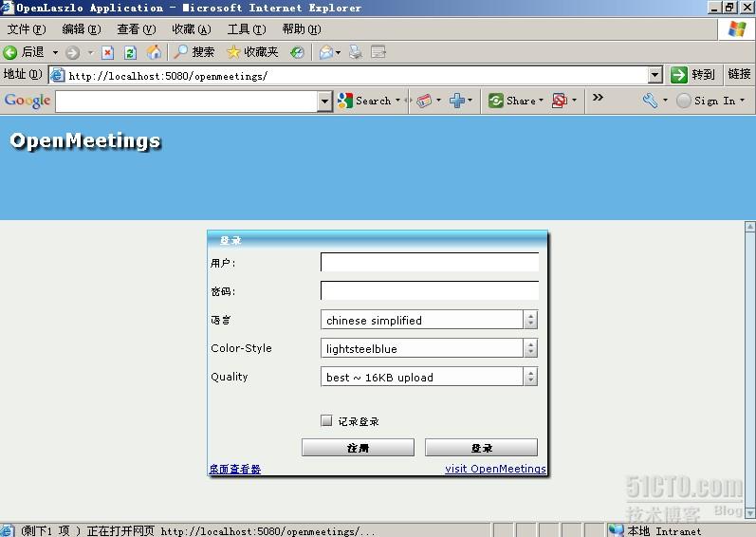Click the page scrollbar down arrow

[x=749, y=512]
